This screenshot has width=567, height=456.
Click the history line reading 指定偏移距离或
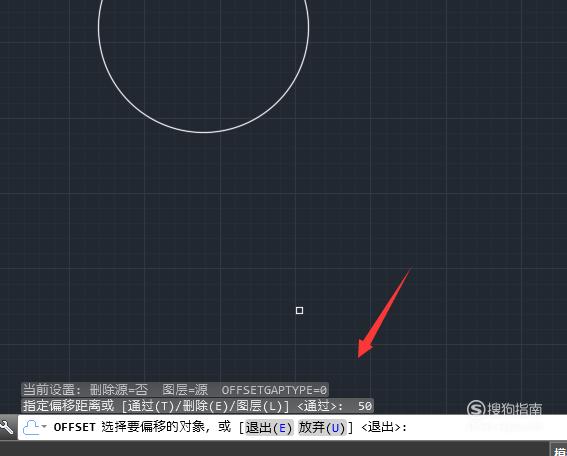[x=197, y=406]
